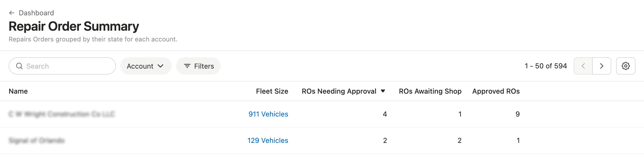Open the 911 Vehicles link
The height and width of the screenshot is (155, 644).
click(268, 114)
